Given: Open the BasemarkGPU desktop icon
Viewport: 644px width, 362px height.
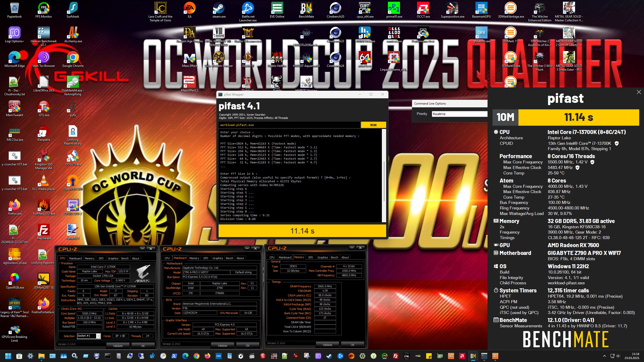Looking at the screenshot, I should pos(481,11).
